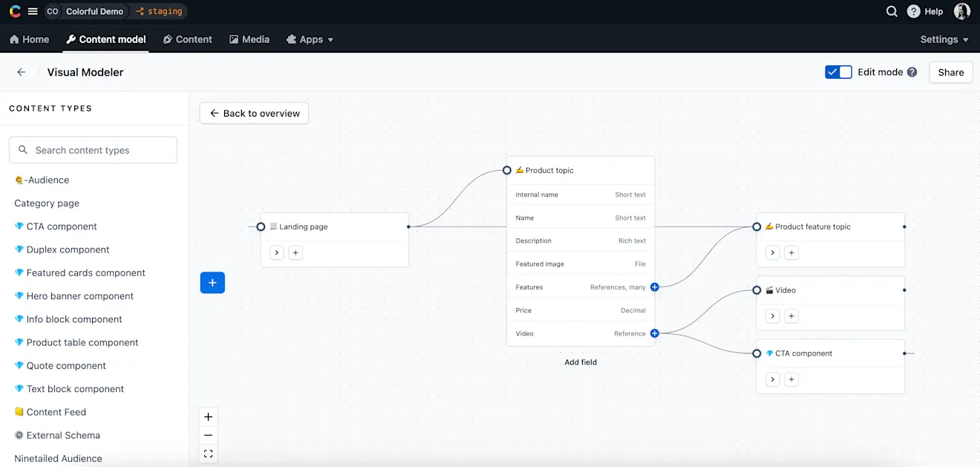
Task: Click the search magnifier in top bar
Action: pos(892,11)
